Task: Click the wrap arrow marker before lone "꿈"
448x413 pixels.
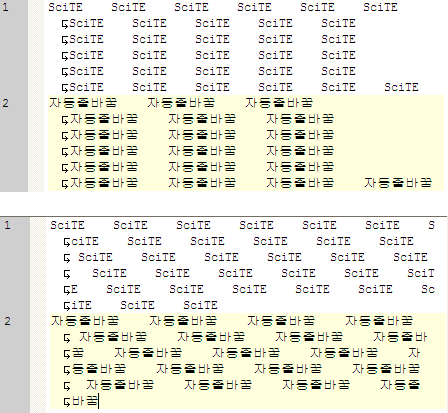Action: tap(67, 354)
